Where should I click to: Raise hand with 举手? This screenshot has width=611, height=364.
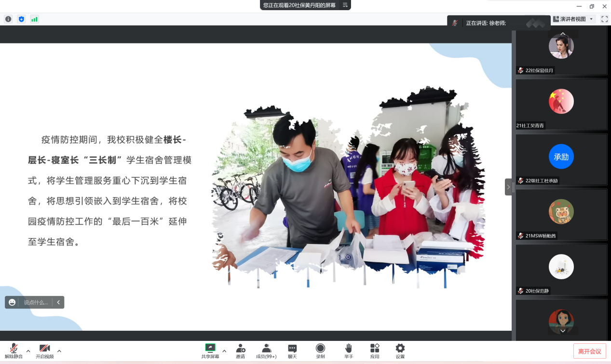[x=349, y=351]
